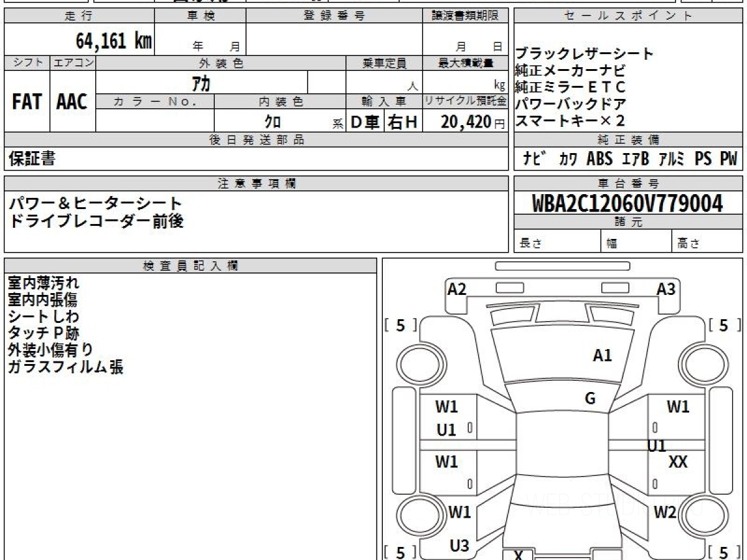Click the アカ exterior color value
Screen dimensions: 747x560
tap(200, 82)
